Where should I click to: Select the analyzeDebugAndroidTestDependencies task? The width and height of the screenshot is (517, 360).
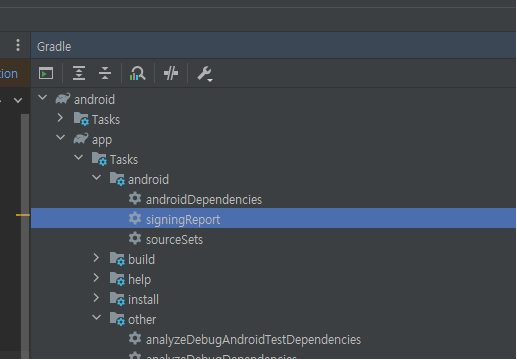253,340
